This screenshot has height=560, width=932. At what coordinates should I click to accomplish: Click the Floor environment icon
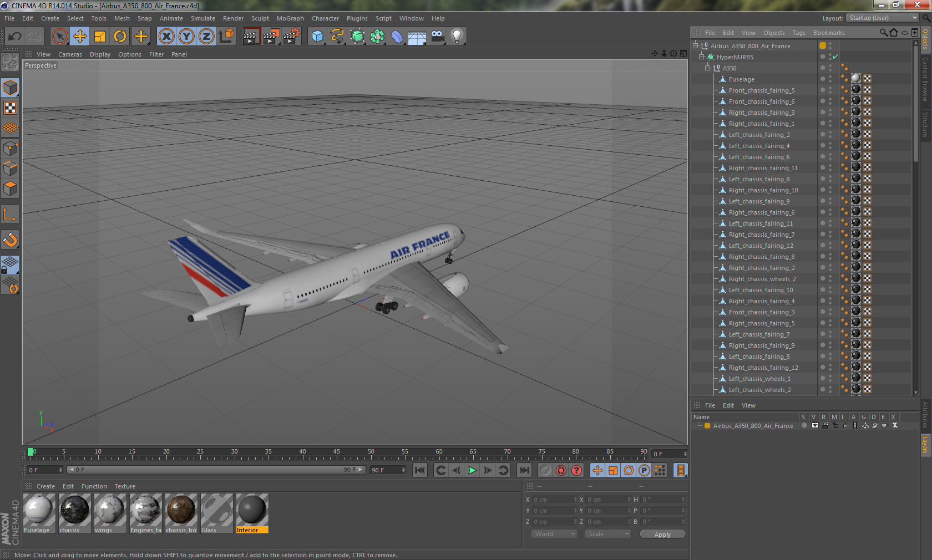pos(417,37)
